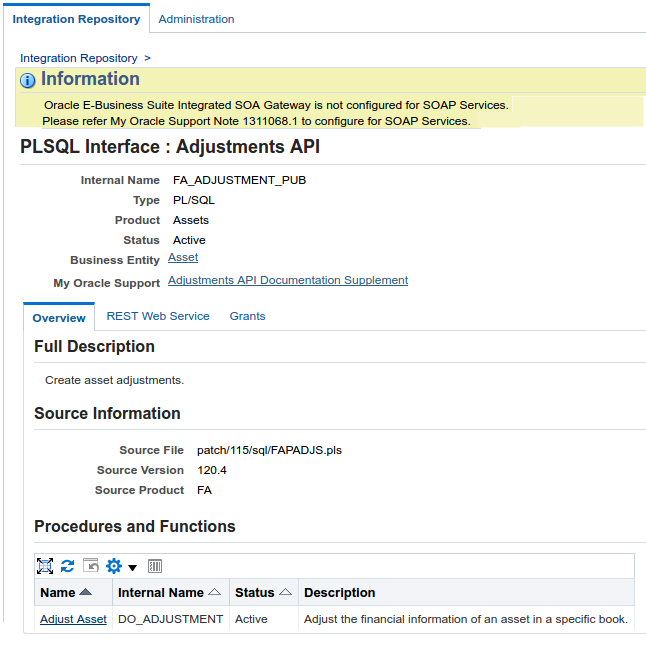Select the Integration Repository top tab

[x=76, y=19]
